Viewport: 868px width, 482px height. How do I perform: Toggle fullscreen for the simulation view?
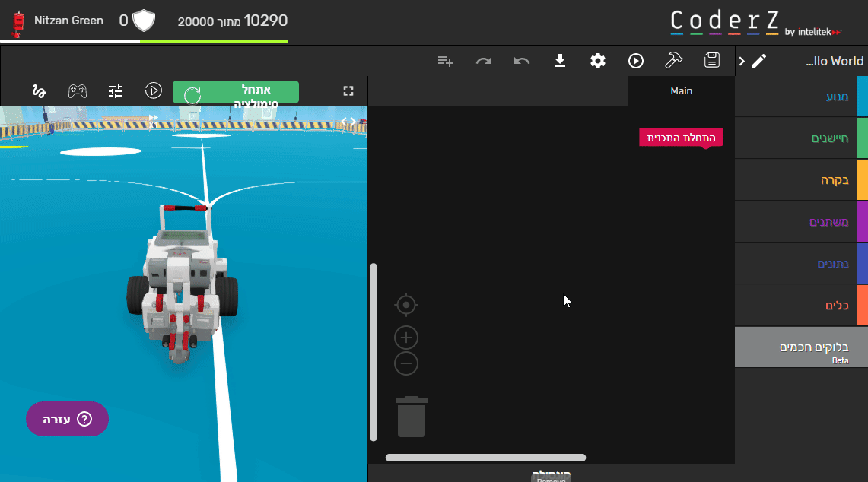tap(348, 91)
